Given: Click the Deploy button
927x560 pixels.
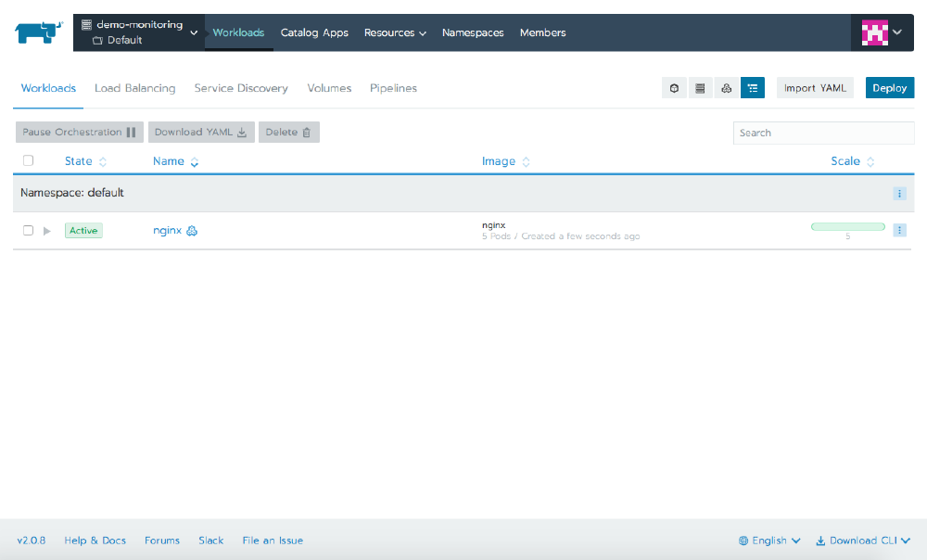Looking at the screenshot, I should (x=889, y=87).
